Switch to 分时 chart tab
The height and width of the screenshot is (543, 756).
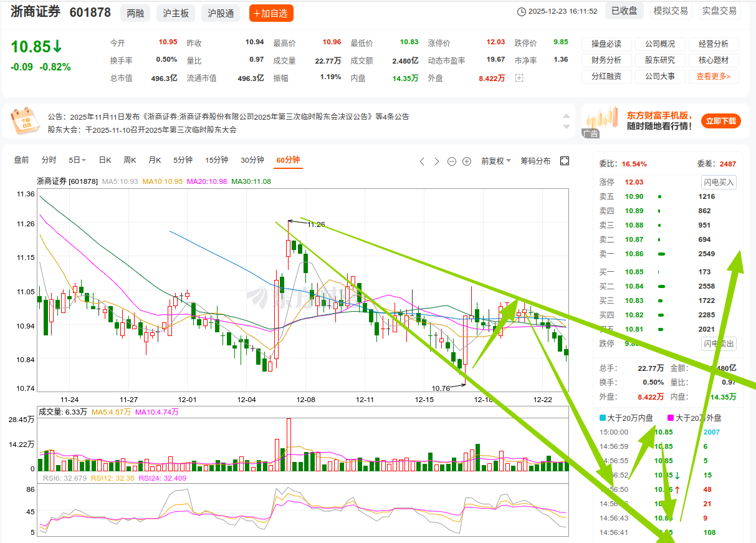tap(49, 160)
